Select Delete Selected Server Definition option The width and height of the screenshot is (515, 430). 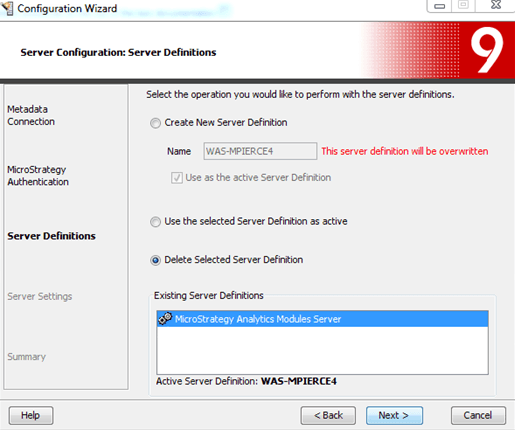tap(155, 260)
